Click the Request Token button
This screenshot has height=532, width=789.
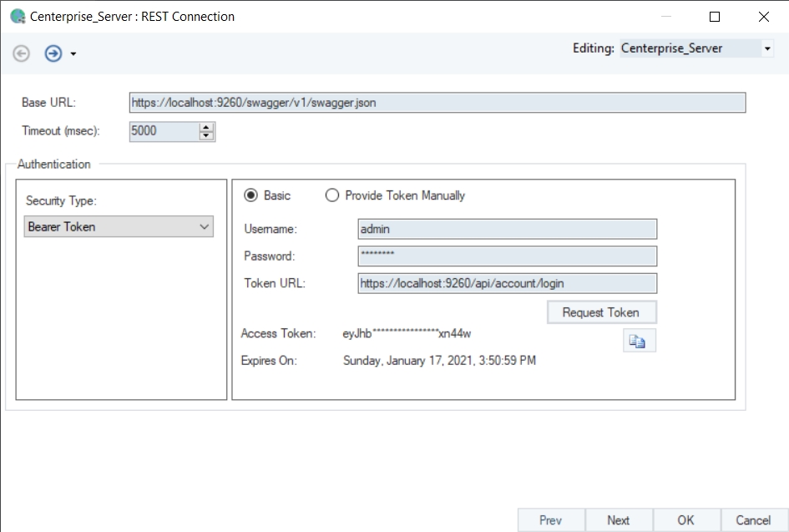coord(601,312)
